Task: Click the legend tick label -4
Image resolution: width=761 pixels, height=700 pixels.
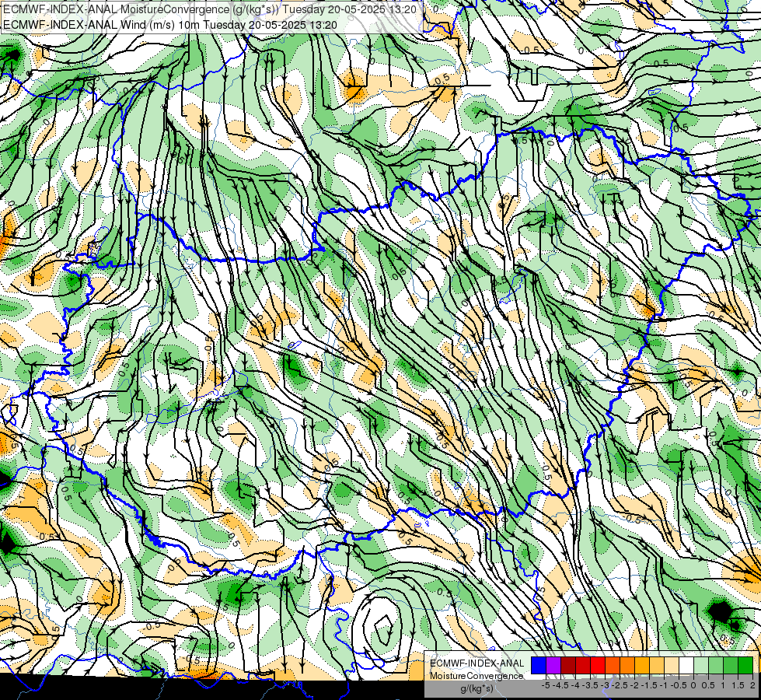Action: (575, 685)
